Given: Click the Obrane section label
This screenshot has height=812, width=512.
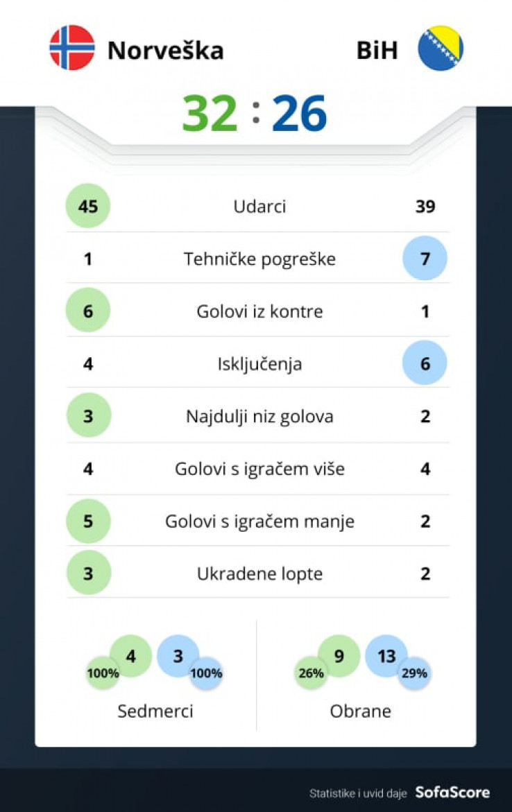Looking at the screenshot, I should 361,711.
